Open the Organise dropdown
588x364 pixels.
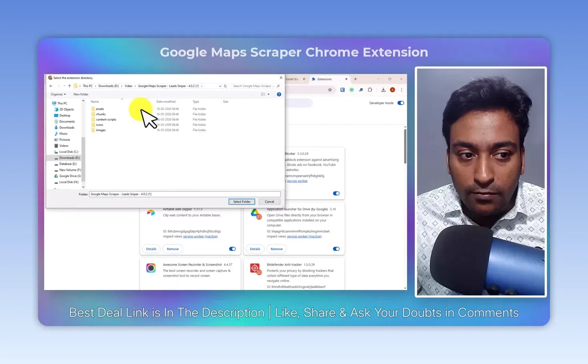point(58,94)
